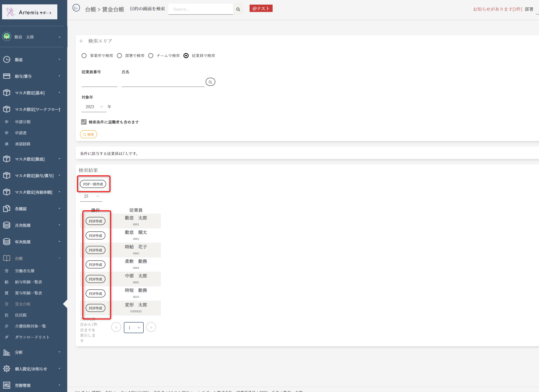This screenshot has height=392, width=539.
Task: Click the collapse sidebar arrow icon
Action: tap(76, 8)
